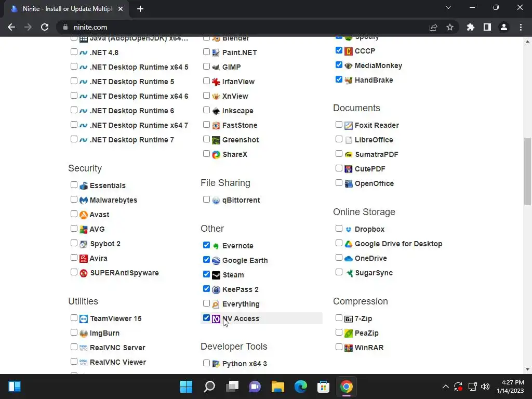532x399 pixels.
Task: Click the KeePass 2 icon
Action: coord(216,290)
